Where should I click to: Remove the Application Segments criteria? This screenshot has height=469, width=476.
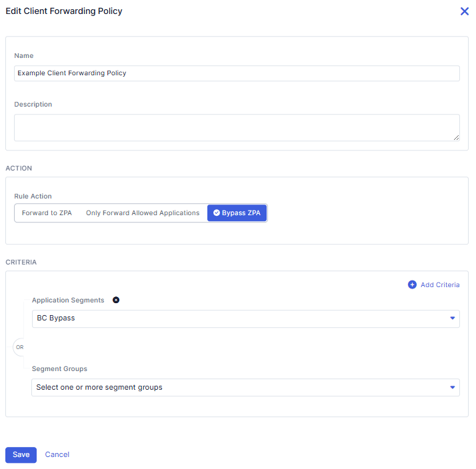click(116, 300)
